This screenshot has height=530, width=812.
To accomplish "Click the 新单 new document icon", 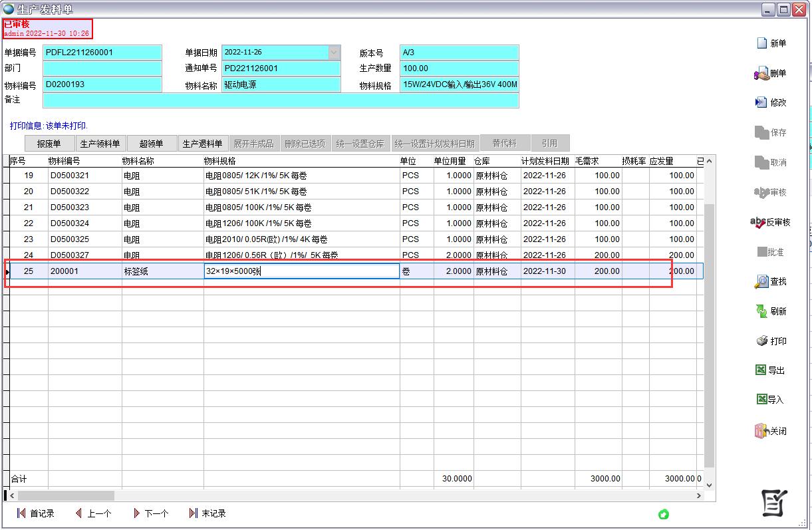I will click(x=762, y=43).
